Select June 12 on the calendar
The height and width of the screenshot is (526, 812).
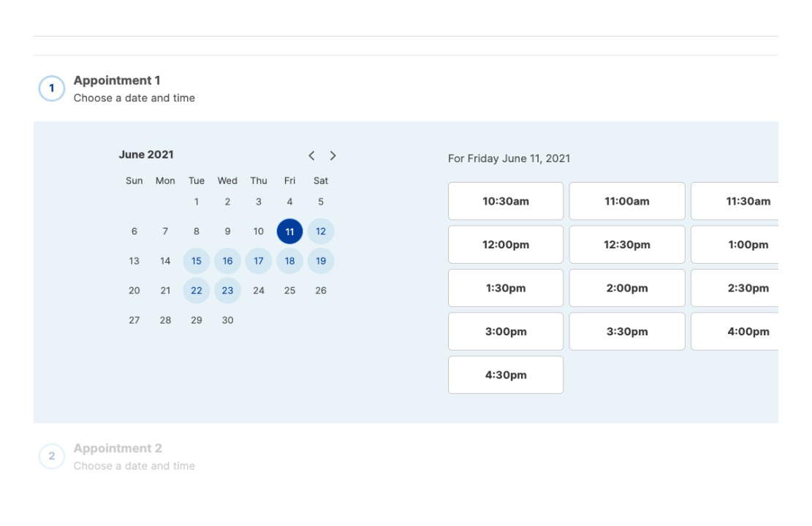click(321, 232)
